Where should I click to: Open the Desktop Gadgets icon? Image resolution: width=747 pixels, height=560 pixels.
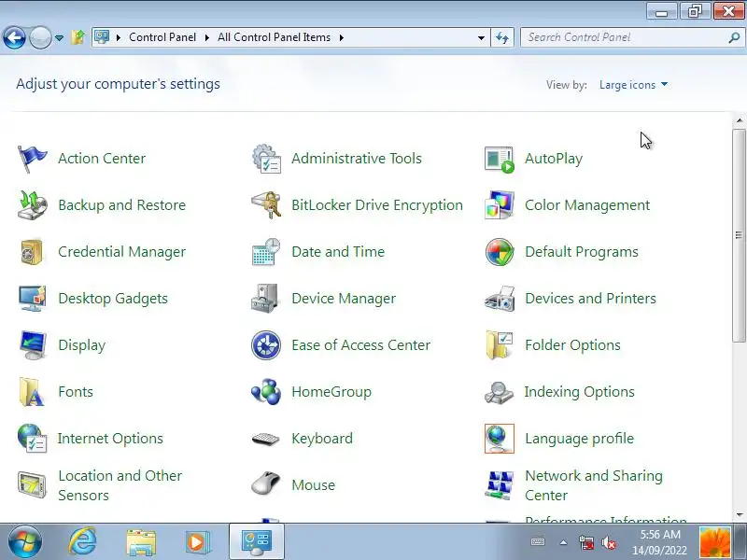click(x=32, y=299)
